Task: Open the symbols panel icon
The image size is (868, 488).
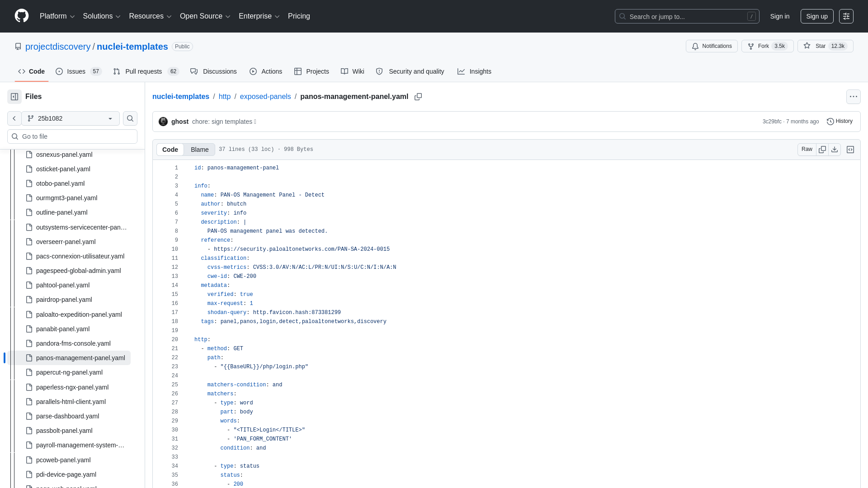Action: click(850, 150)
